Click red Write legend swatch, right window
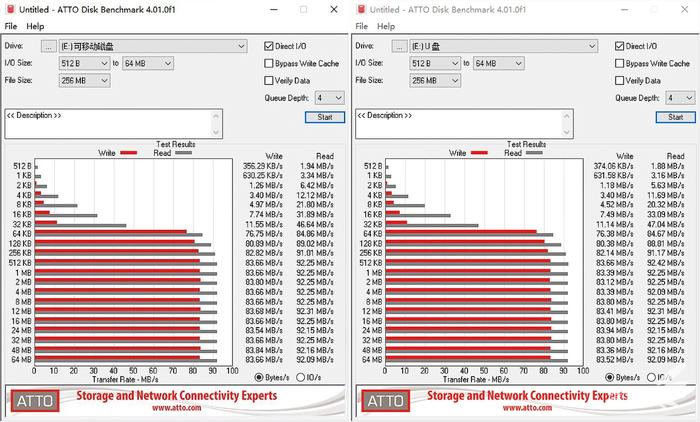Image resolution: width=700 pixels, height=422 pixels. point(479,153)
